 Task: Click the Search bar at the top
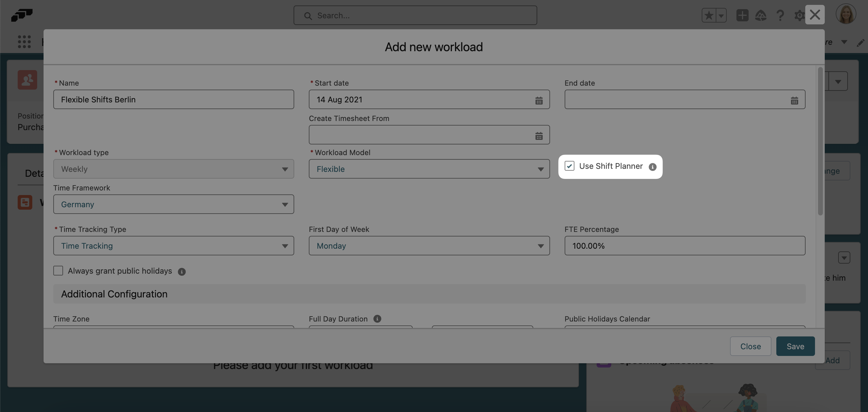coord(415,15)
